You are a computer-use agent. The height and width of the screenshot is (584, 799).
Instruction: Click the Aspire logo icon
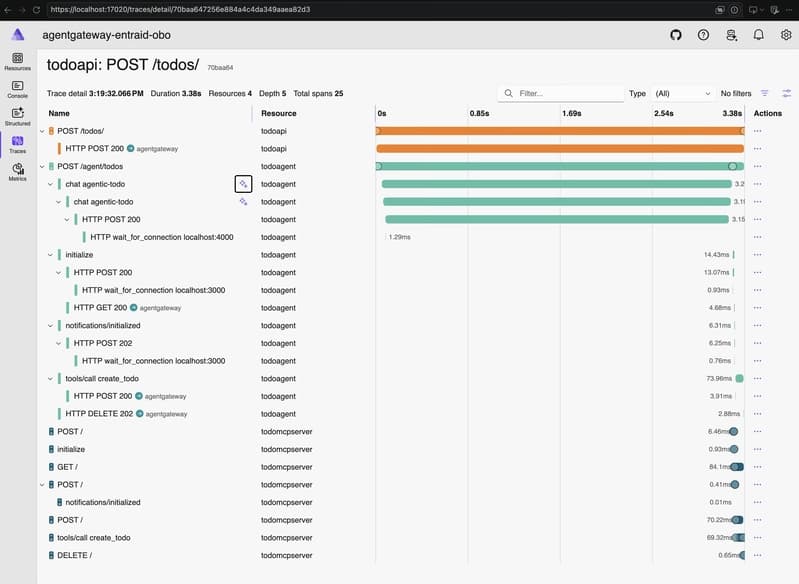pyautogui.click(x=18, y=34)
